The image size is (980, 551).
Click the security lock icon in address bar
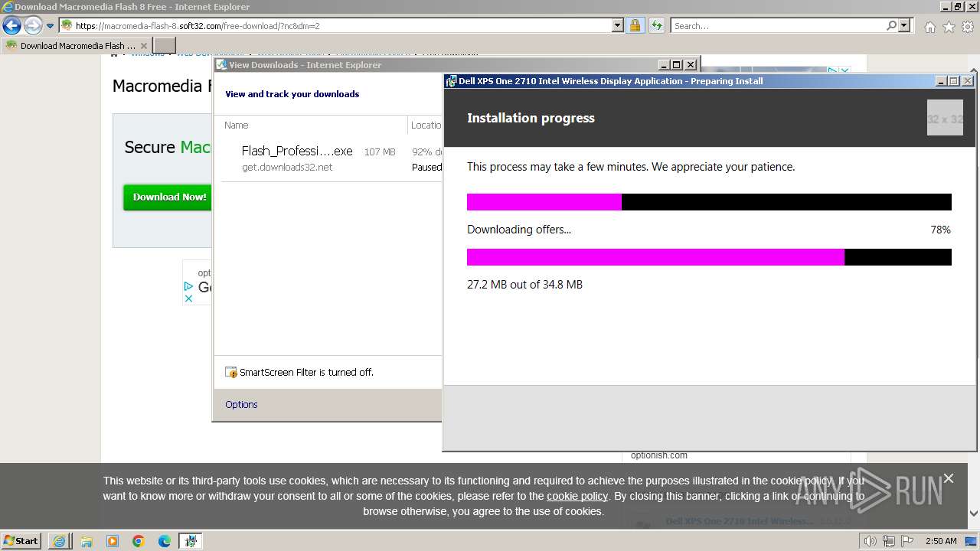tap(635, 25)
